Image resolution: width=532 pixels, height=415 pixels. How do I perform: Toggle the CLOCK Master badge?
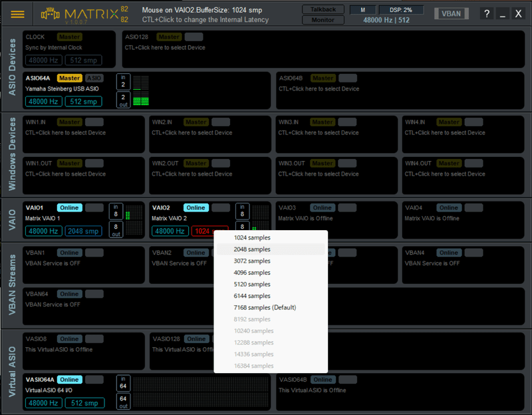coord(70,37)
